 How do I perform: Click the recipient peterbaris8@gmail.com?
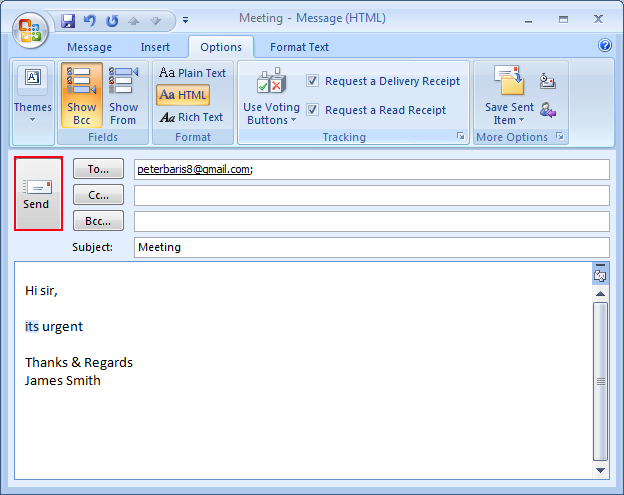tap(194, 169)
